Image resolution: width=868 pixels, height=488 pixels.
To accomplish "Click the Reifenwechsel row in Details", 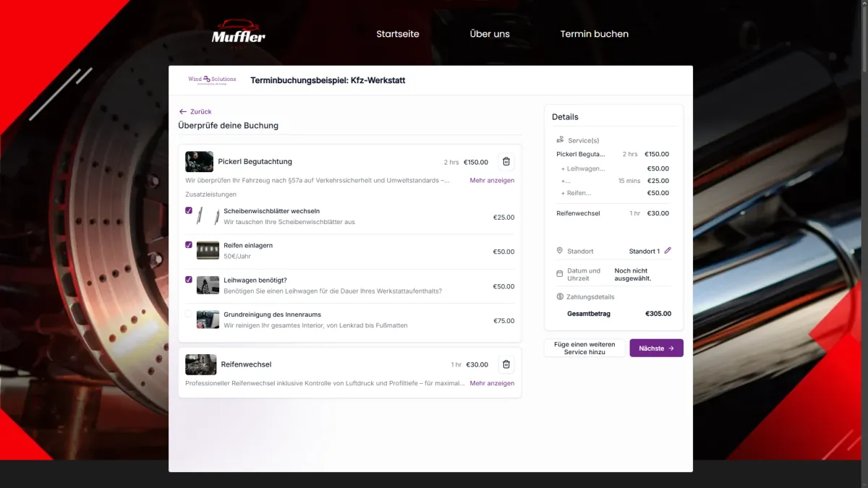I will [x=613, y=213].
